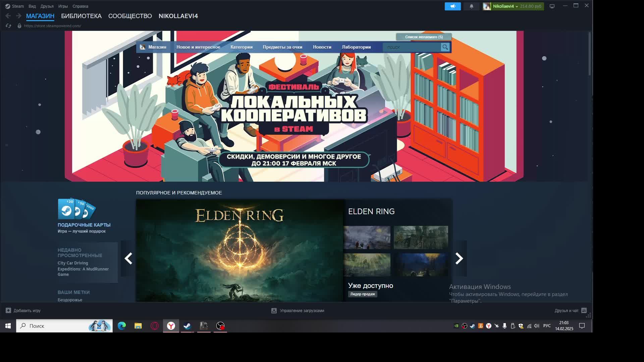Open File Explorer from taskbar
Viewport: 644px width, 362px height.
coord(138,326)
